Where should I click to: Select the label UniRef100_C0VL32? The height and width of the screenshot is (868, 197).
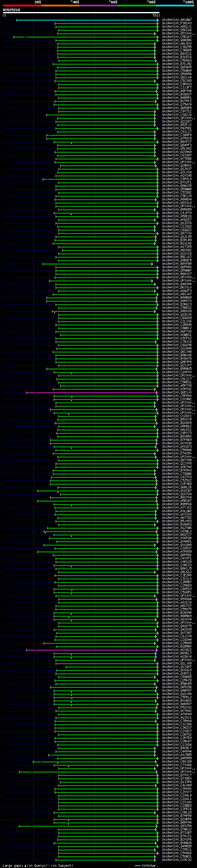click(x=177, y=860)
